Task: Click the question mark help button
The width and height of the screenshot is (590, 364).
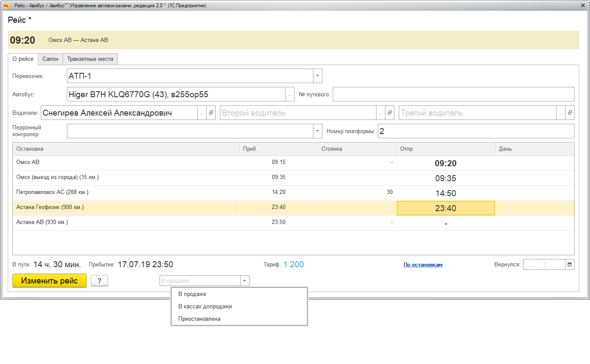Action: [x=99, y=281]
